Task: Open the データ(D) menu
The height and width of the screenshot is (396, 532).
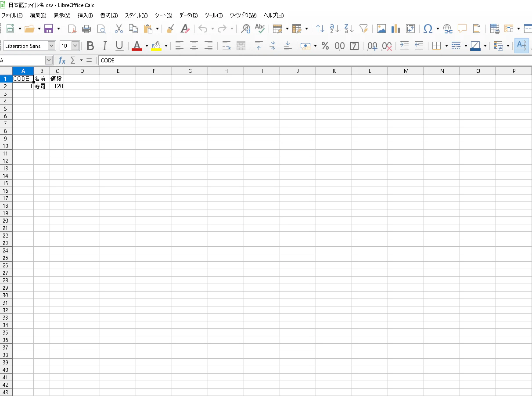Action: click(x=188, y=15)
